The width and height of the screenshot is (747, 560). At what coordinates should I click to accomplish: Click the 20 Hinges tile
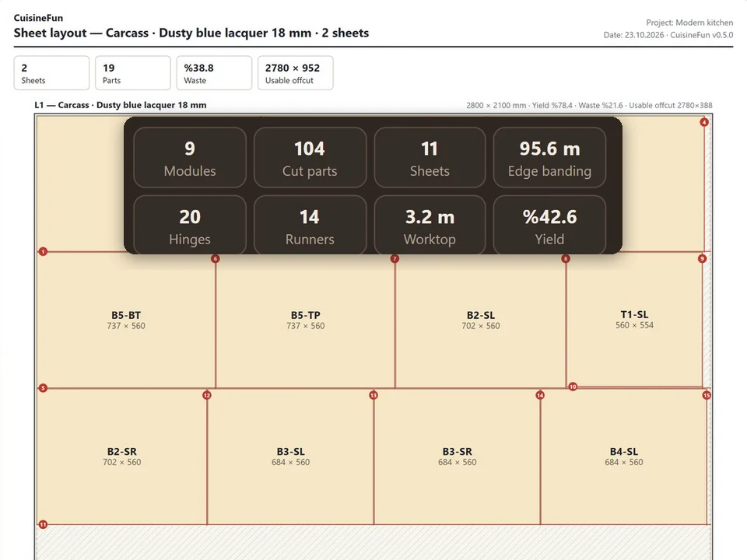click(190, 226)
